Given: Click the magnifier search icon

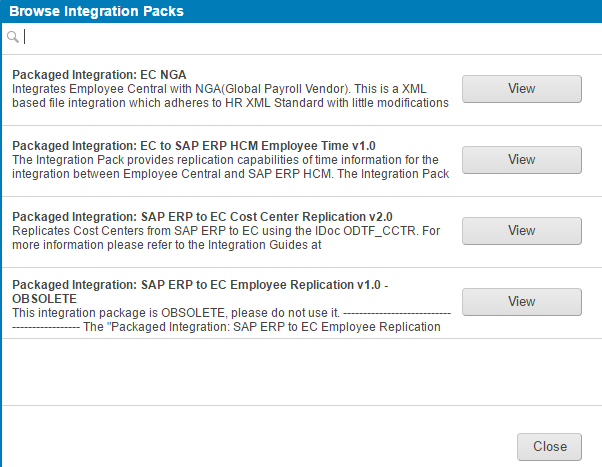Looking at the screenshot, I should coord(13,37).
